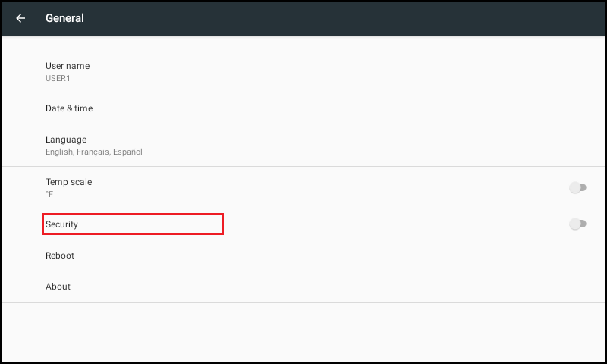
Task: Open the Language setting
Action: tap(303, 146)
